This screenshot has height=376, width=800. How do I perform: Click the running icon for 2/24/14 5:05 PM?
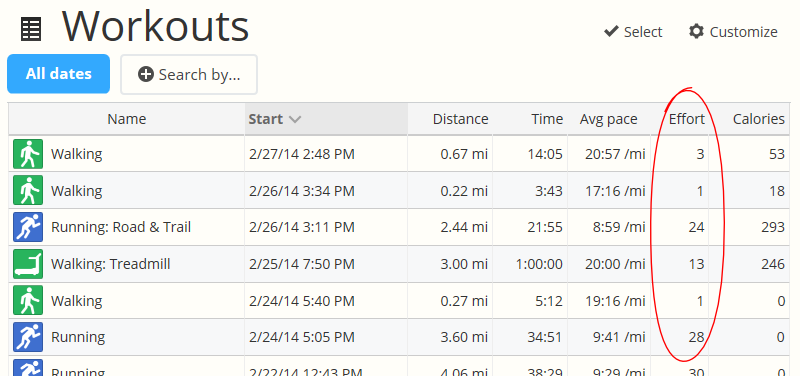[28, 337]
